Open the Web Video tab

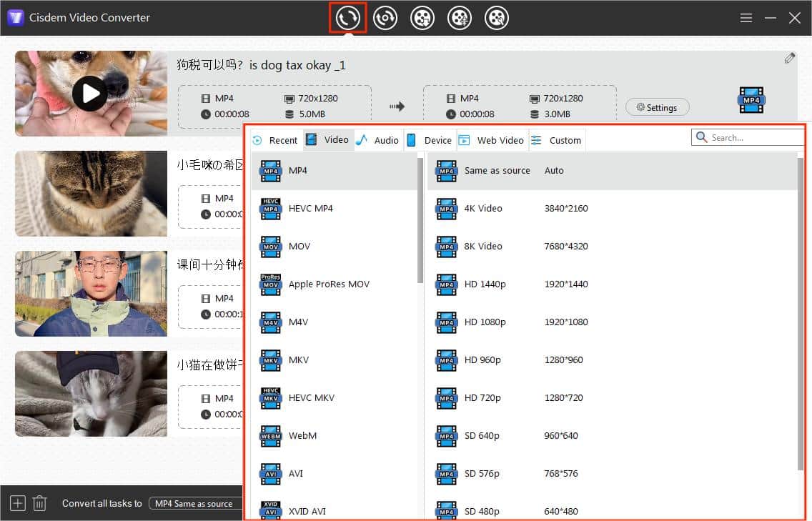(x=492, y=140)
